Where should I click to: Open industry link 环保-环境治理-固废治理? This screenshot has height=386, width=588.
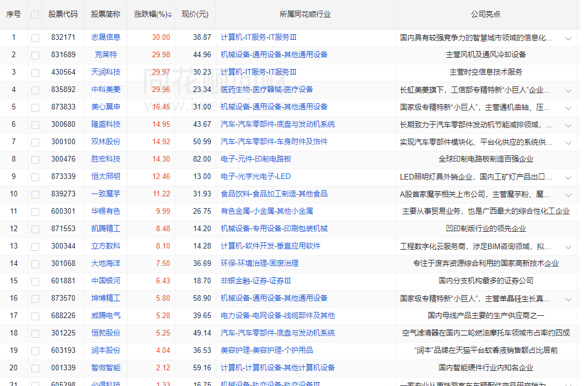[260, 263]
